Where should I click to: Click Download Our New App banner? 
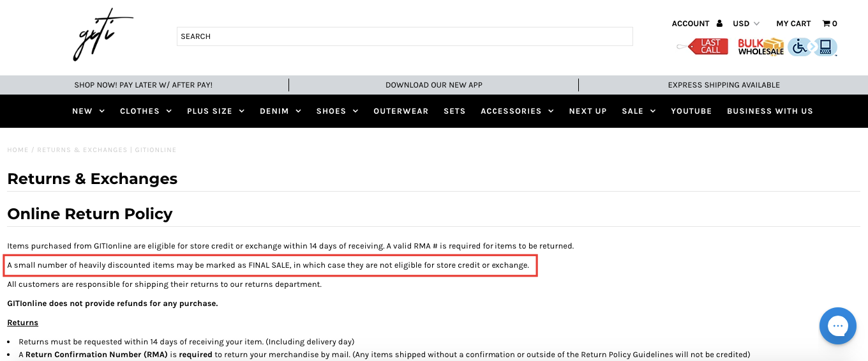(x=434, y=85)
